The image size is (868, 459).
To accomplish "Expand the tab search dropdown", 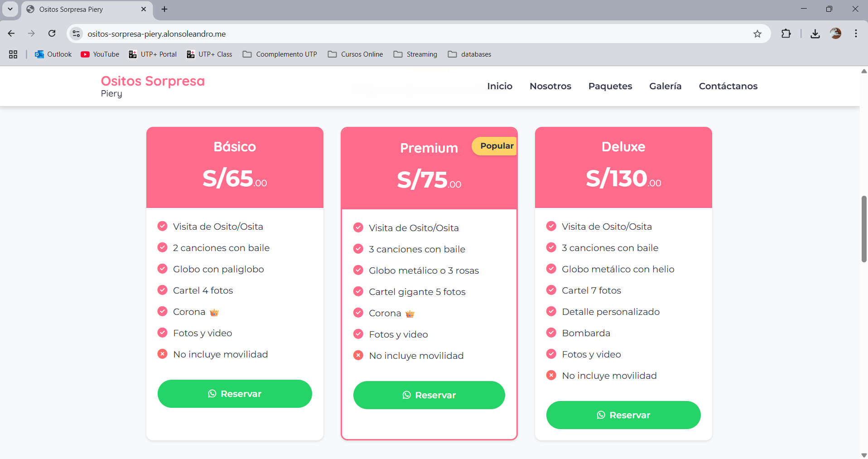I will point(10,9).
